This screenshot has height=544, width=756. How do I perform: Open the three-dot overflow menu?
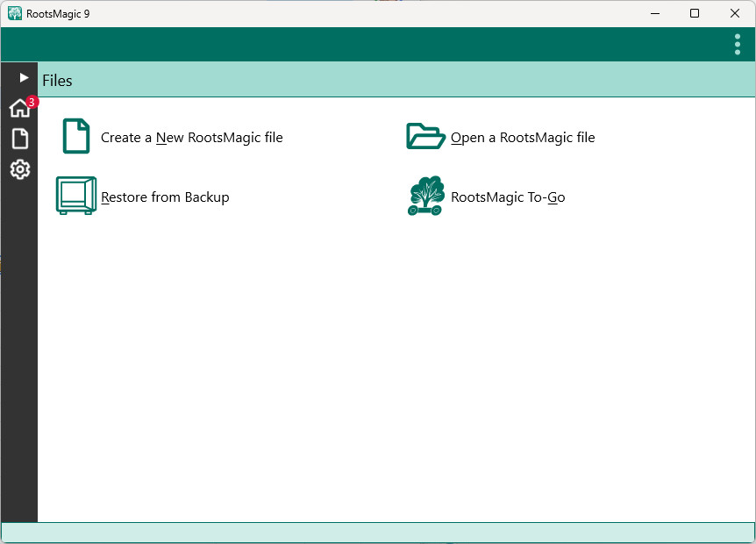coord(738,45)
